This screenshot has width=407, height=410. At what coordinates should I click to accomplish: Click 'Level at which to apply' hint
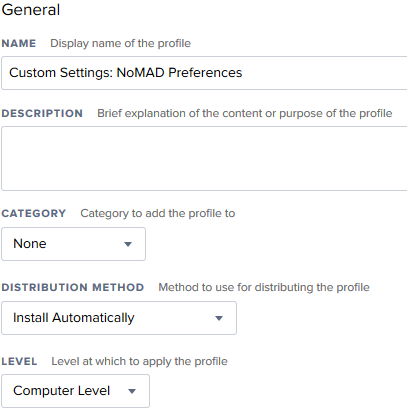point(139,362)
